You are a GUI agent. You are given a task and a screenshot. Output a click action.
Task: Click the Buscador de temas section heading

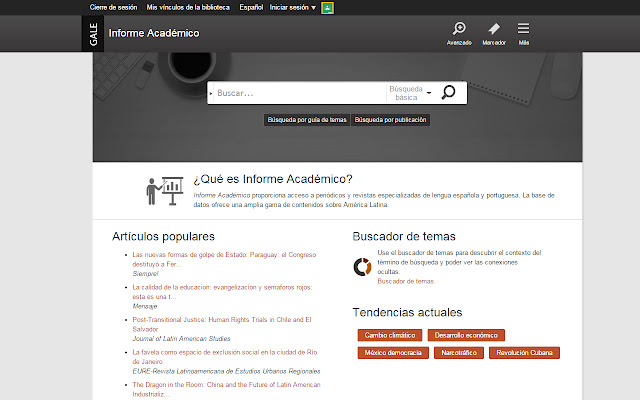click(x=404, y=237)
